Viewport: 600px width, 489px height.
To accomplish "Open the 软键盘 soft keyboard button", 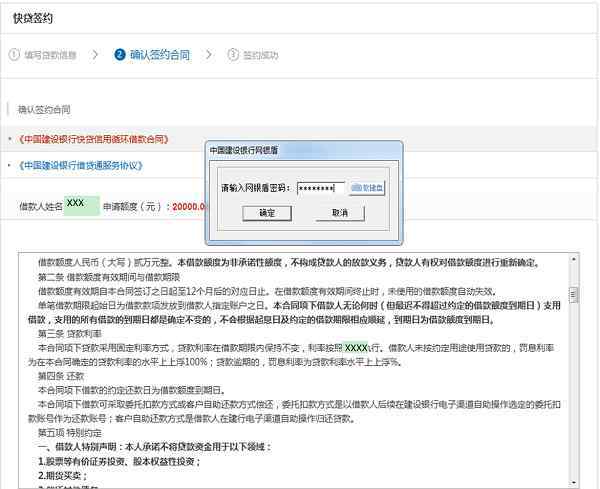I will click(367, 188).
